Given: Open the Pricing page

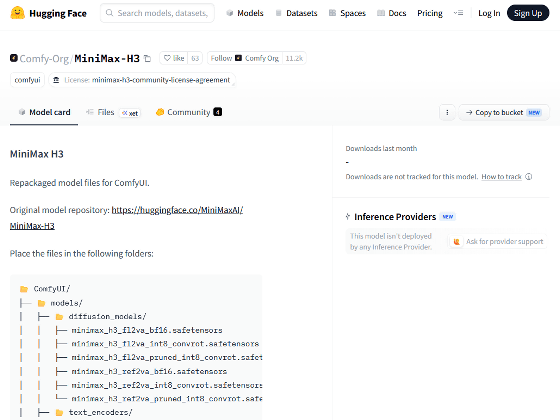Looking at the screenshot, I should point(430,13).
